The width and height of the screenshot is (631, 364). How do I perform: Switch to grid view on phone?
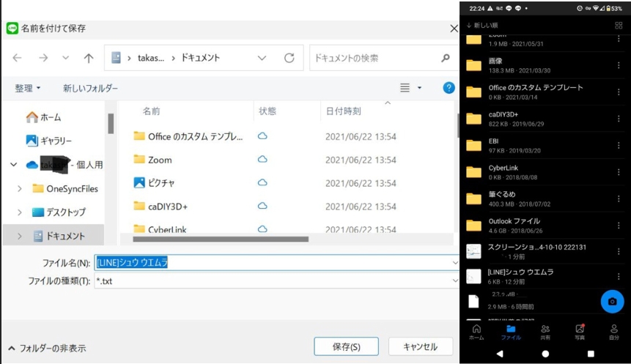pos(619,26)
